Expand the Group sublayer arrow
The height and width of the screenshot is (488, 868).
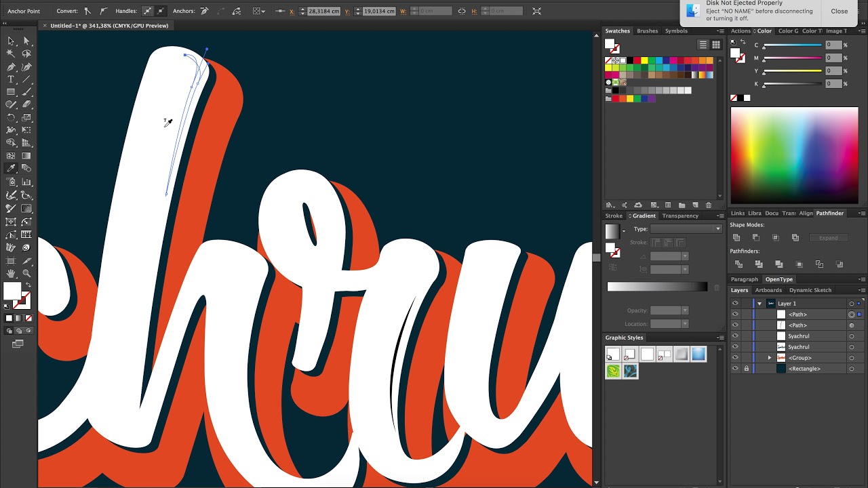click(770, 358)
